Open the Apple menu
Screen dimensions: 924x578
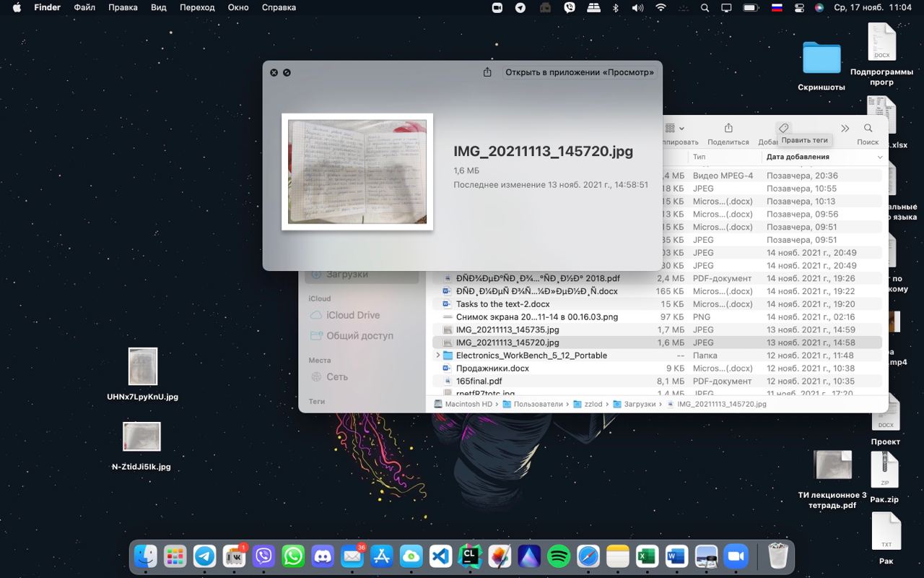click(17, 7)
